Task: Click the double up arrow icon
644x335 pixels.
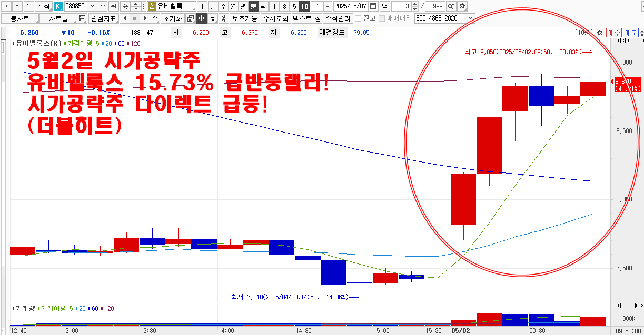Action: [x=17, y=6]
